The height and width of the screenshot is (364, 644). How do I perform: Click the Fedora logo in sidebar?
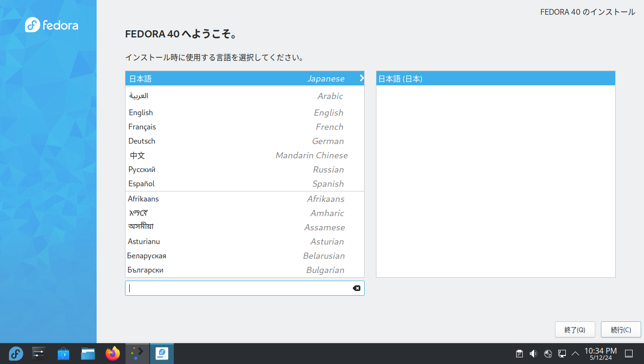[52, 25]
